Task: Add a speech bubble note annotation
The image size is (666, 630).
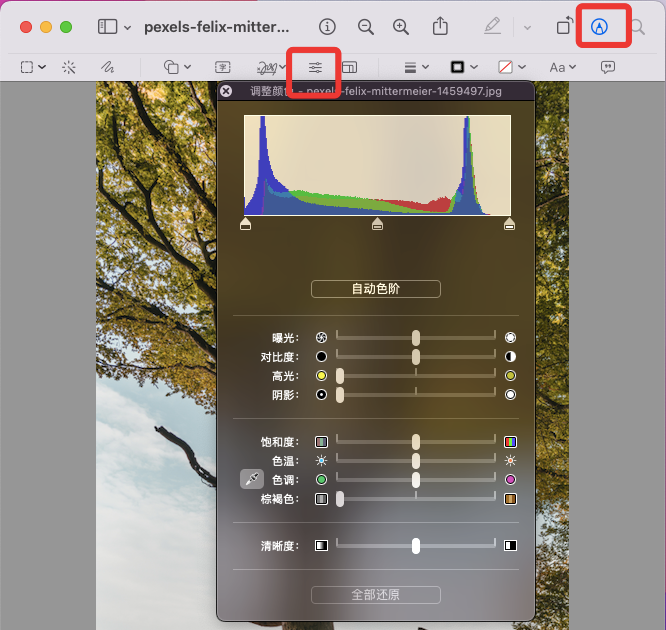Action: (607, 67)
